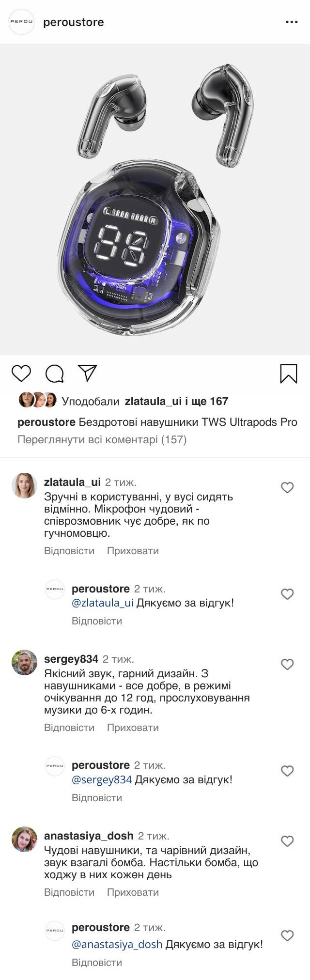Like peroustore's reply to @sergey834
This screenshot has height=980, width=310.
pyautogui.click(x=287, y=771)
